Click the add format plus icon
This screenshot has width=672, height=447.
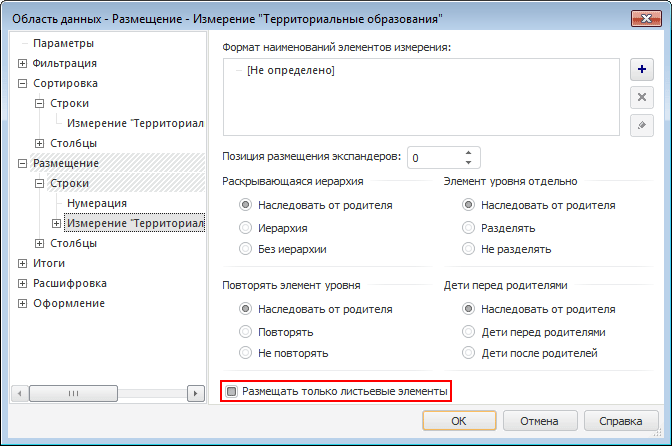642,70
